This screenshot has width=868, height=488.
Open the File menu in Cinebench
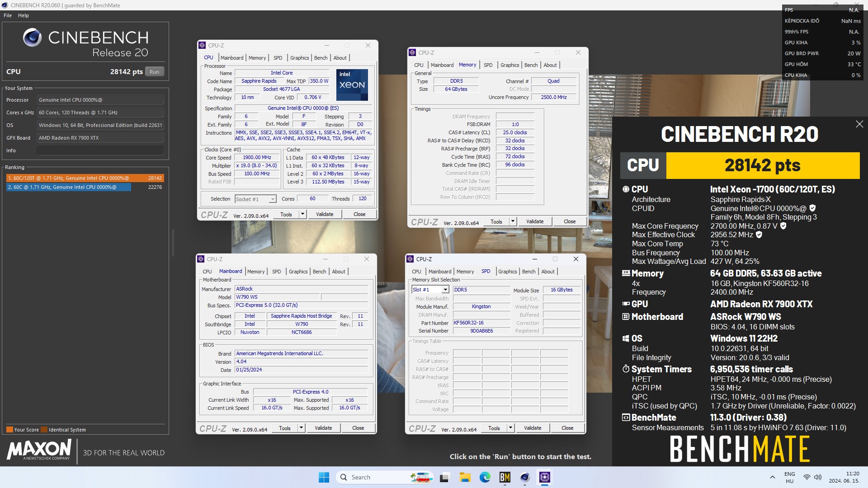[x=8, y=15]
